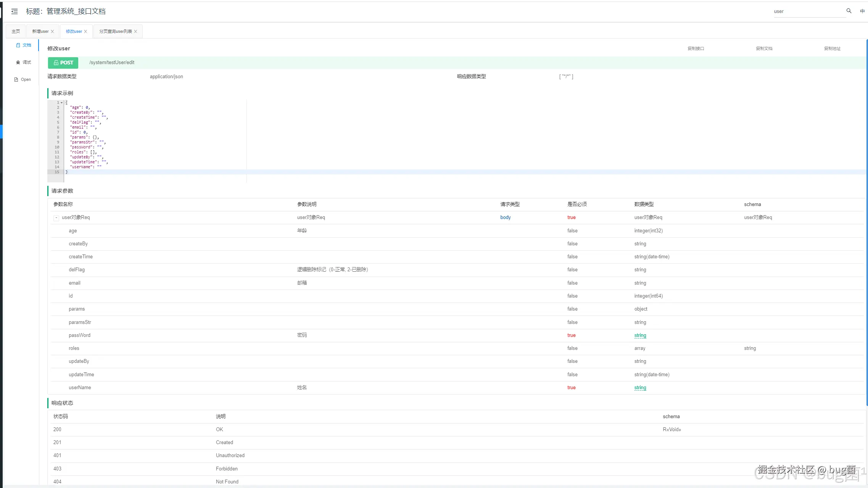
Task: Switch language with the 中 icon
Action: pyautogui.click(x=862, y=11)
